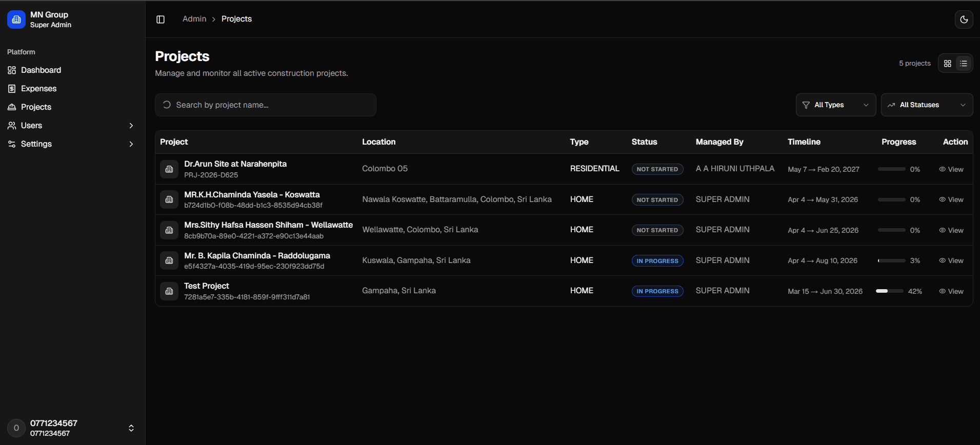Click the user avatar circle

[x=16, y=428]
